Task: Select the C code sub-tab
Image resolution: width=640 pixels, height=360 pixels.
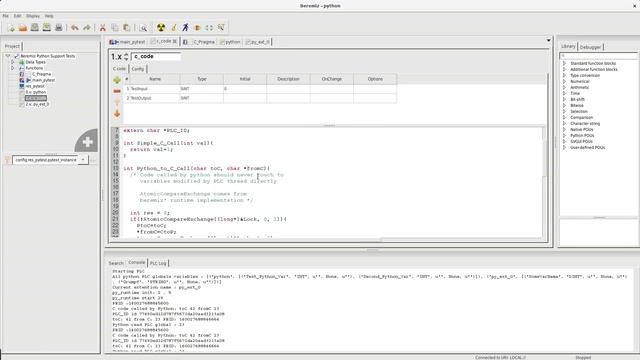Action: point(120,69)
